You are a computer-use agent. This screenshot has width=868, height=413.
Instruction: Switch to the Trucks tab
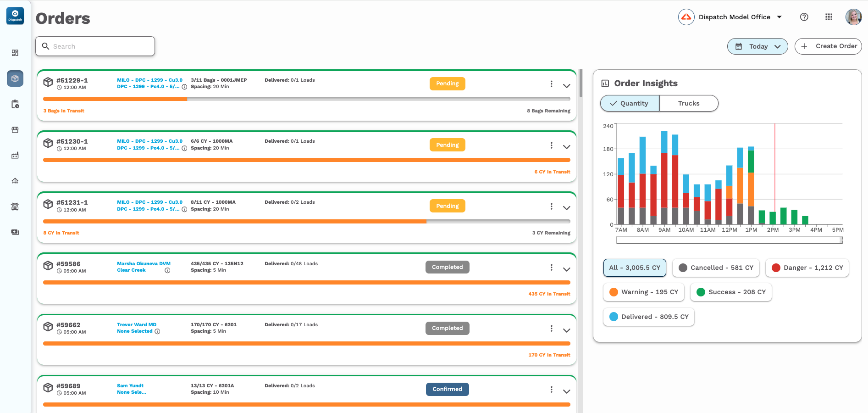click(688, 103)
